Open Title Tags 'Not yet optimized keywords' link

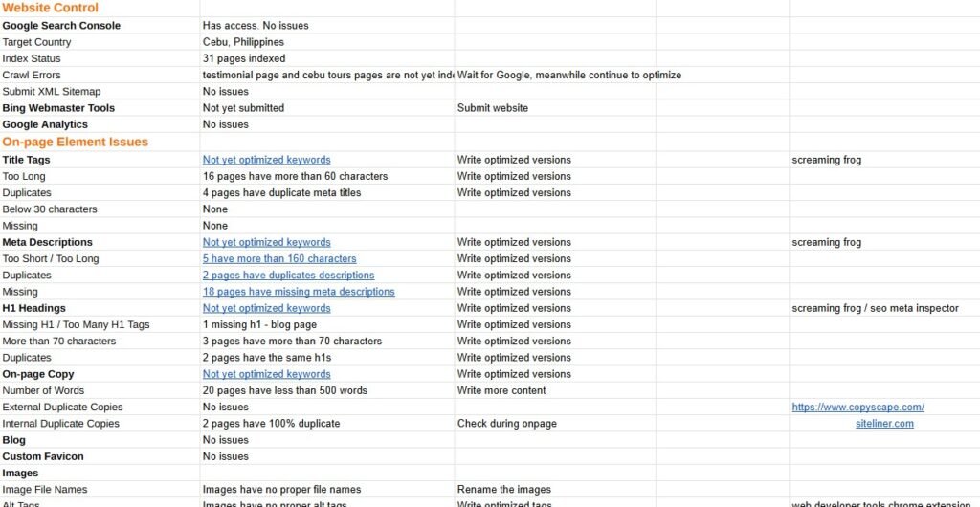click(266, 160)
